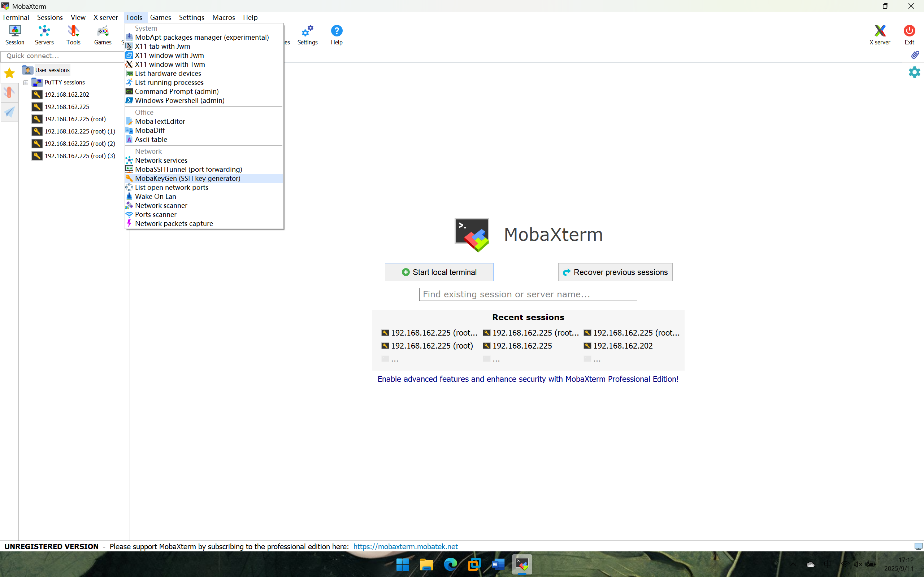Open the Macros menu
This screenshot has width=924, height=577.
click(224, 18)
